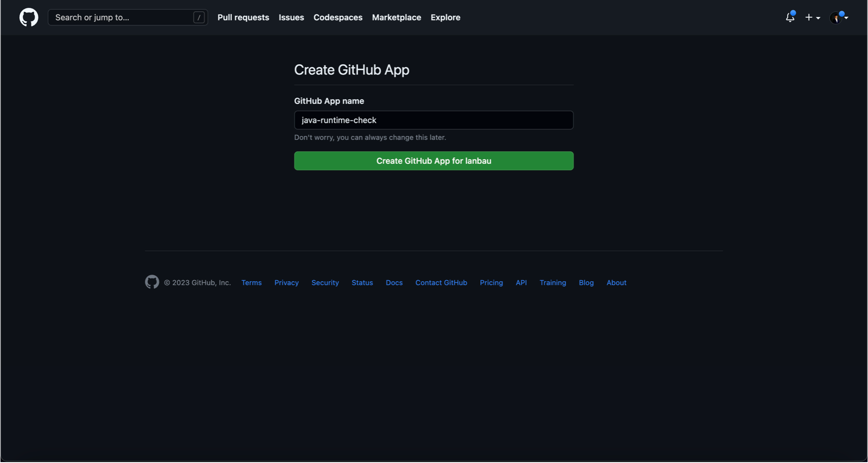
Task: Focus the Search or jump to field
Action: [x=128, y=17]
